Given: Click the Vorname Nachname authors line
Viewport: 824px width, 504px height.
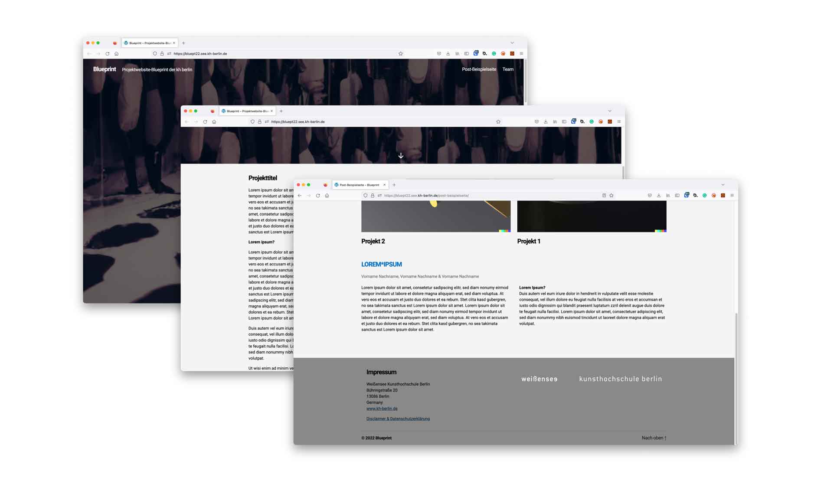Looking at the screenshot, I should point(420,277).
